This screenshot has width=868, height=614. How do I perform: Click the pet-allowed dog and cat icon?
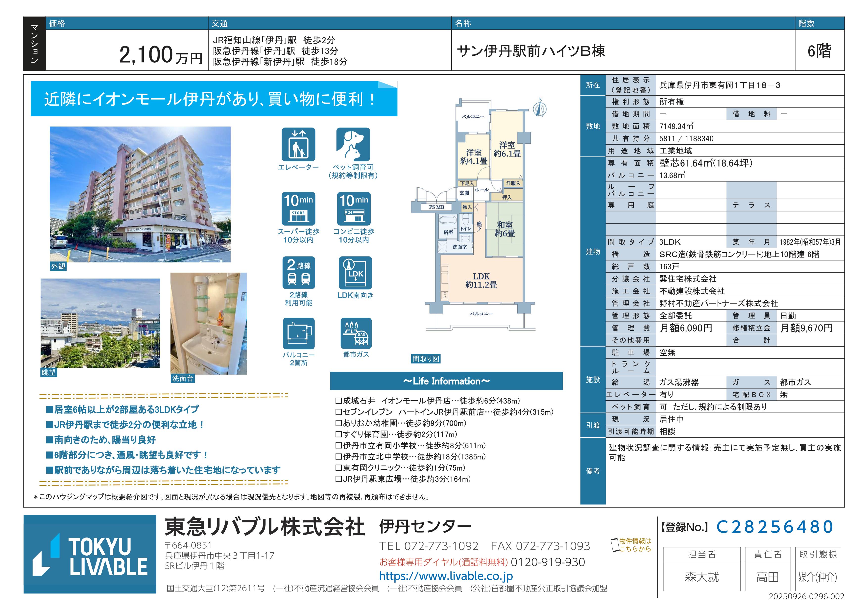pos(353,145)
